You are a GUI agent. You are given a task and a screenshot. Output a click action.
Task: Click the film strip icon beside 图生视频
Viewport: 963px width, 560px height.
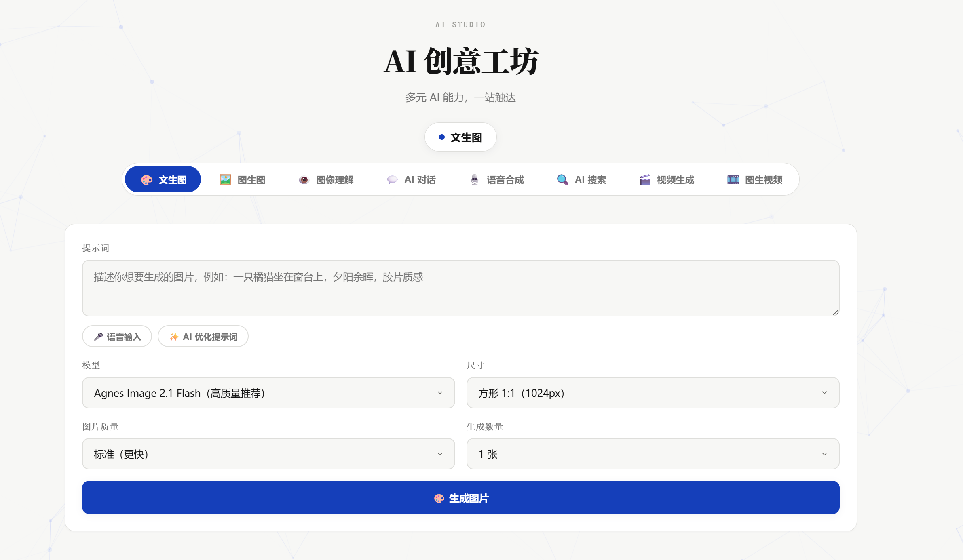click(733, 180)
